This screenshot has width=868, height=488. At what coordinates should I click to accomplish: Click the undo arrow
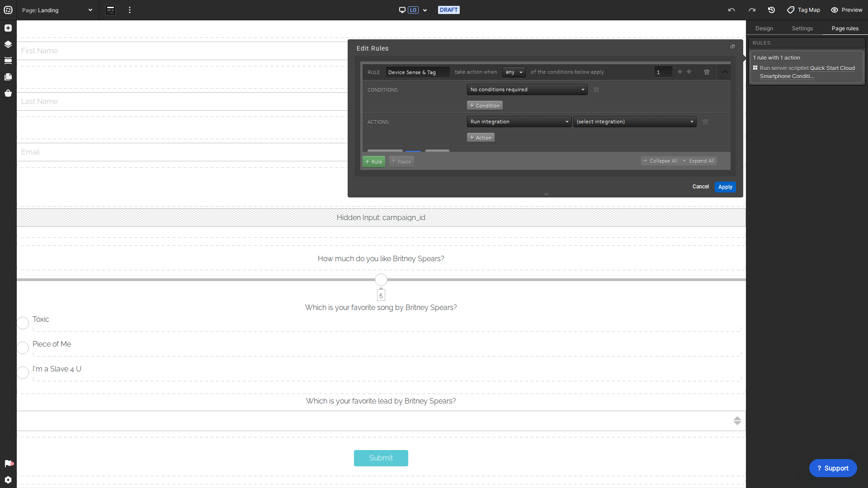click(731, 10)
